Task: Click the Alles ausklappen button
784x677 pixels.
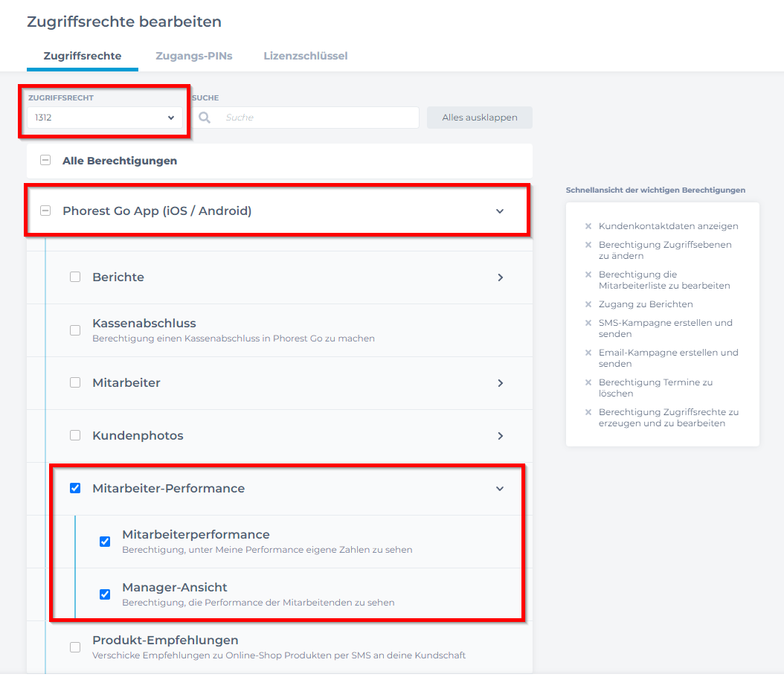Action: click(x=480, y=118)
